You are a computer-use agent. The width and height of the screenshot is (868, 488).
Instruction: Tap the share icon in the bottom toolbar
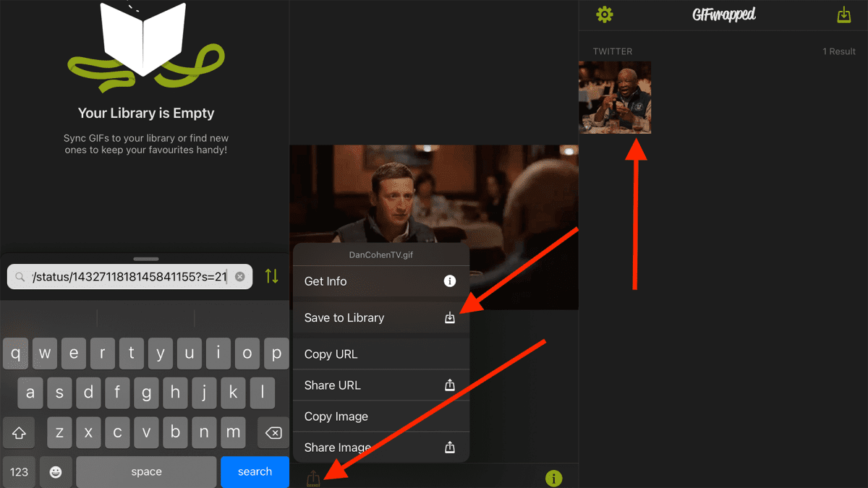[313, 478]
